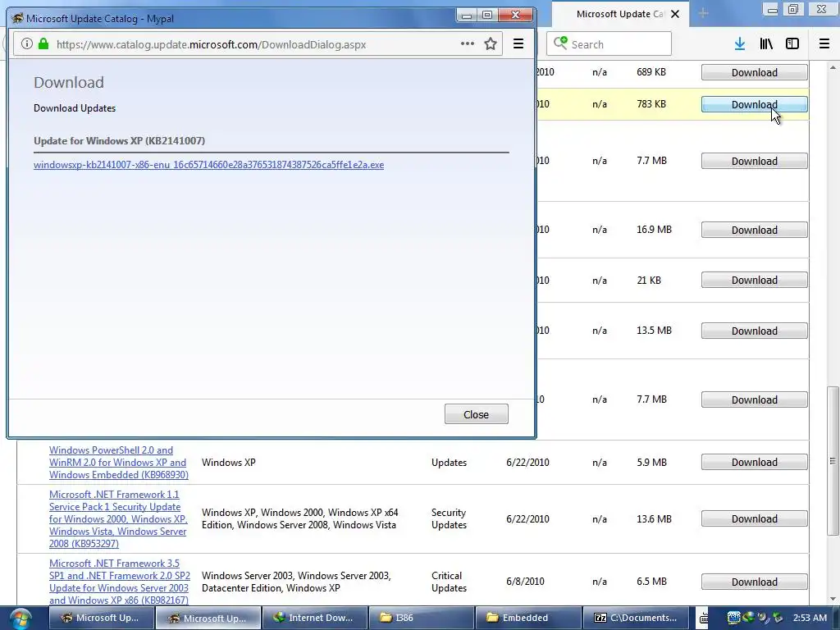Close the Microsoft Update Catalog tab
The image size is (840, 630).
point(676,14)
